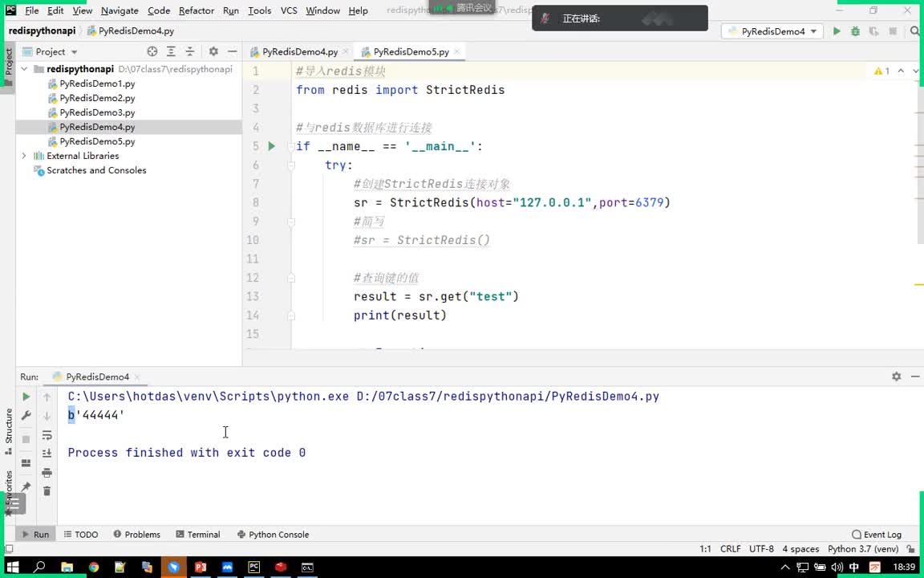This screenshot has width=924, height=578.
Task: Hide the Project tool window
Action: [232, 51]
